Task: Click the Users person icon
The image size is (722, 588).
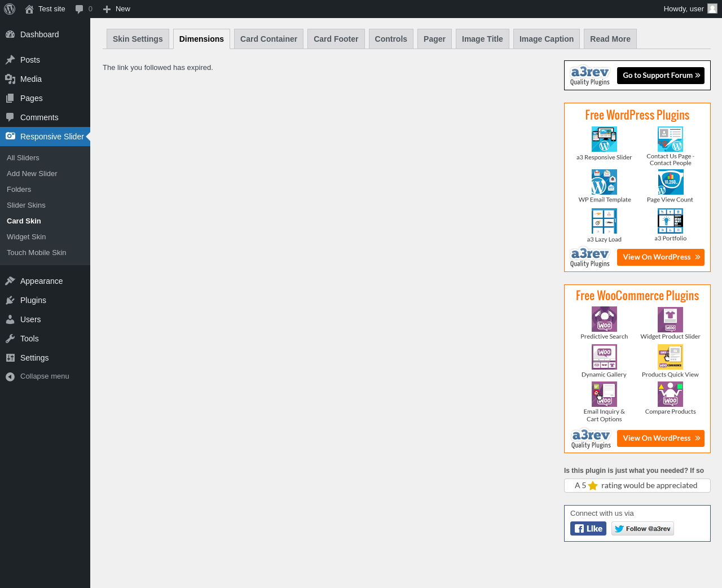Action: point(10,319)
